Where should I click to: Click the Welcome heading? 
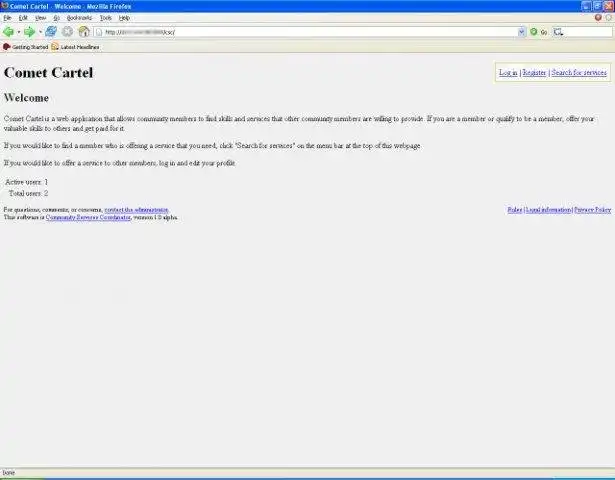tap(26, 98)
